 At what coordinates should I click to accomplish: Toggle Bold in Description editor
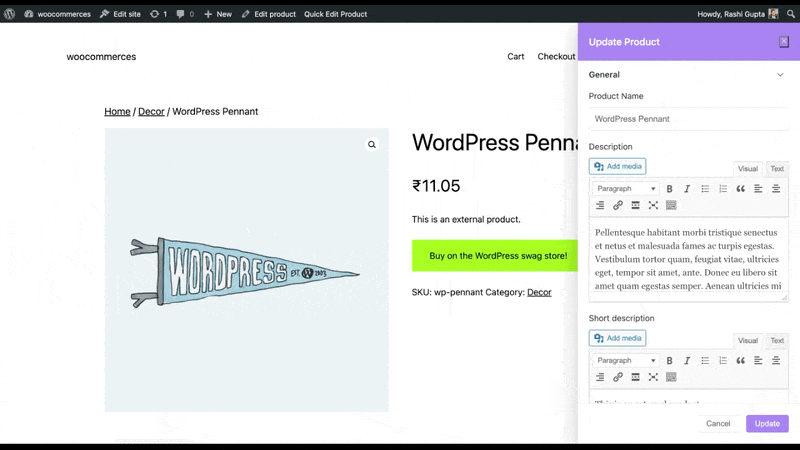(669, 189)
